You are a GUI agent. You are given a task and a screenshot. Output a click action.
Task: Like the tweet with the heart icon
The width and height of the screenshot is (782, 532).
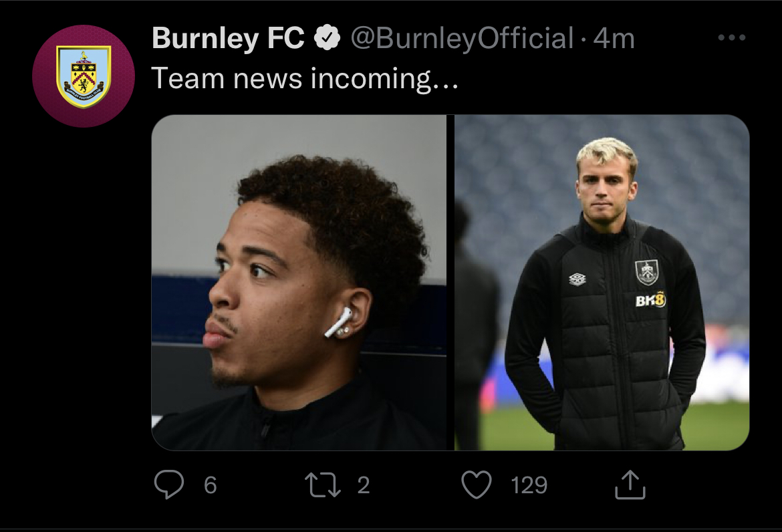click(477, 485)
